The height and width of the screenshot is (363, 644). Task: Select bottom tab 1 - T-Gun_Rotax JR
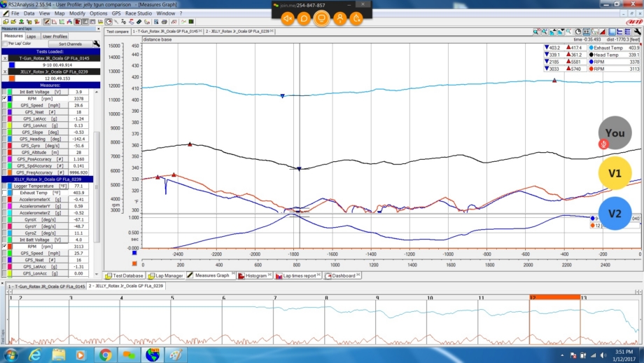coord(46,286)
